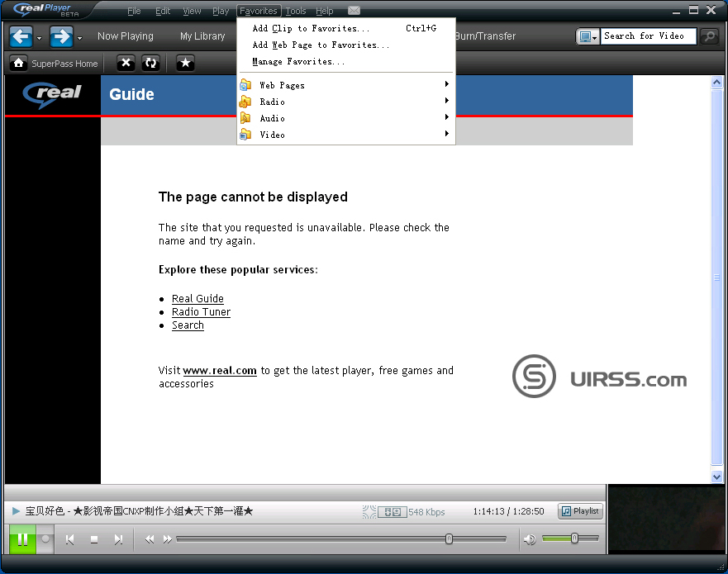The image size is (728, 574).
Task: Open the File menu
Action: point(134,11)
